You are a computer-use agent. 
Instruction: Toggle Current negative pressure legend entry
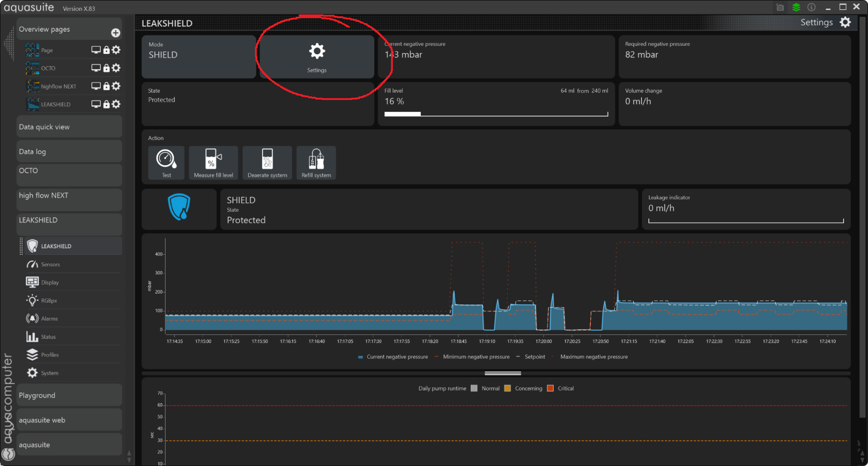(392, 357)
